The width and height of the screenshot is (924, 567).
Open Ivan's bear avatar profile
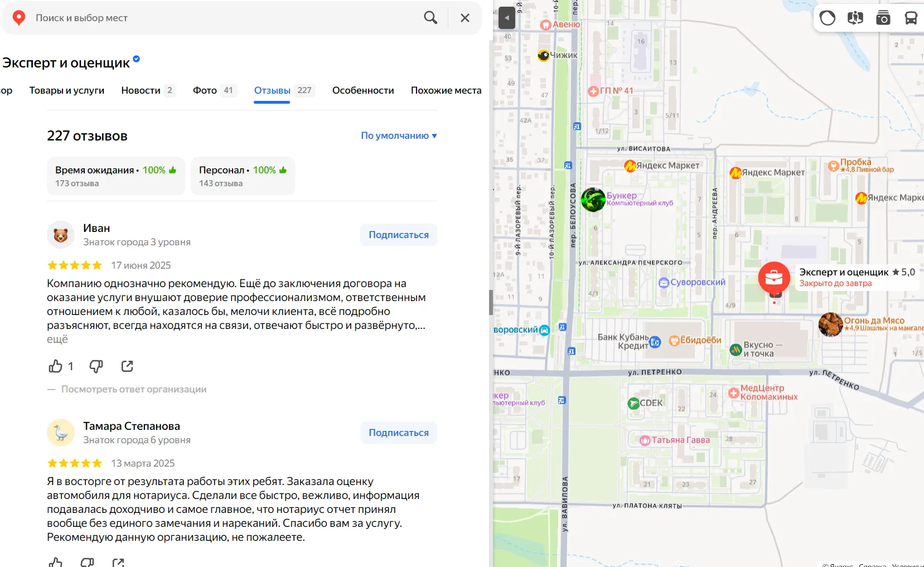(61, 235)
